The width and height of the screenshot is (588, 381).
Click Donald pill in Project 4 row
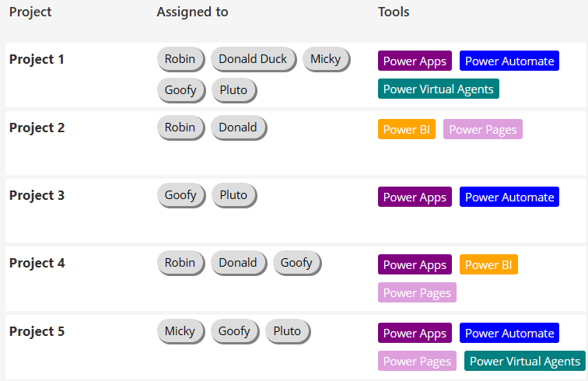click(239, 263)
